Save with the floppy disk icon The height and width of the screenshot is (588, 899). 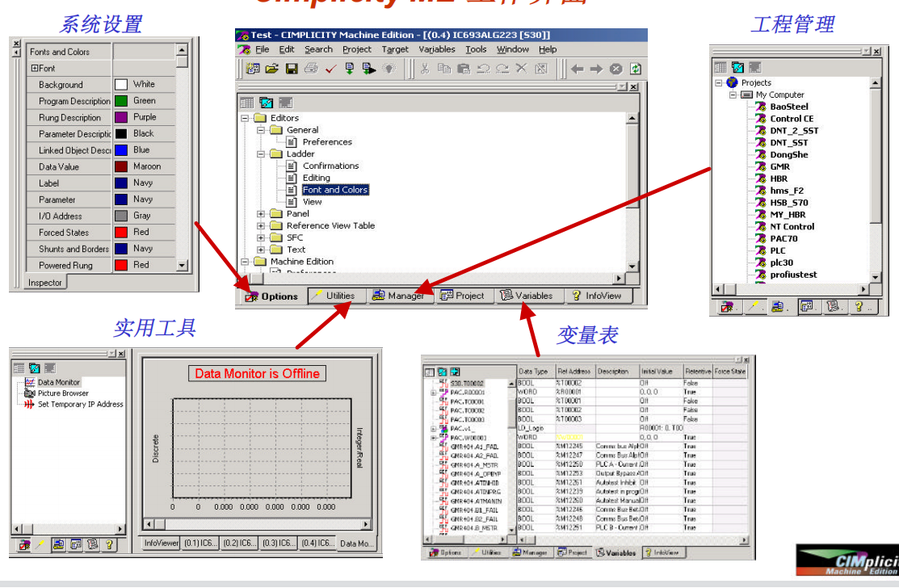tap(292, 69)
